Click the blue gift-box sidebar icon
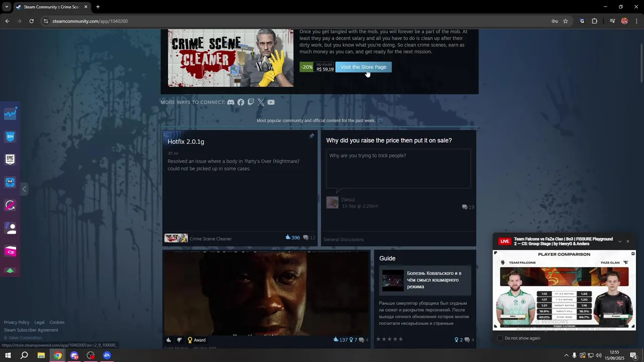 (10, 182)
